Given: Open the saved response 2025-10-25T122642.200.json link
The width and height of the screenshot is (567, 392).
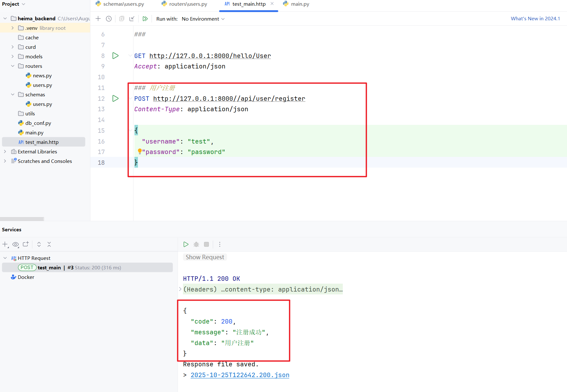Looking at the screenshot, I should tap(240, 375).
